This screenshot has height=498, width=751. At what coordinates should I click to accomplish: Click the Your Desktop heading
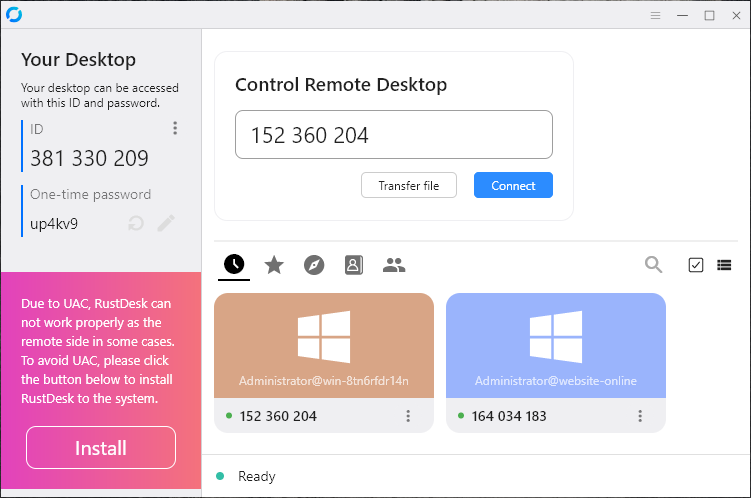point(79,60)
